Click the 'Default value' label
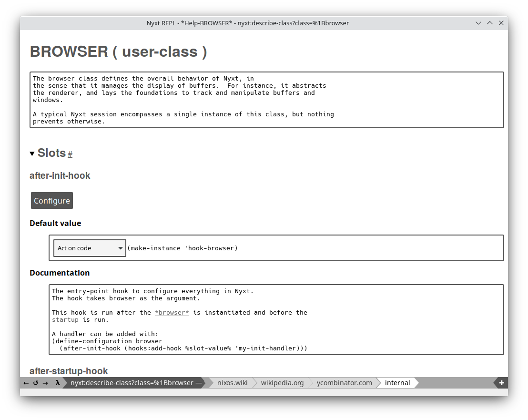The height and width of the screenshot is (420, 528). 55,223
